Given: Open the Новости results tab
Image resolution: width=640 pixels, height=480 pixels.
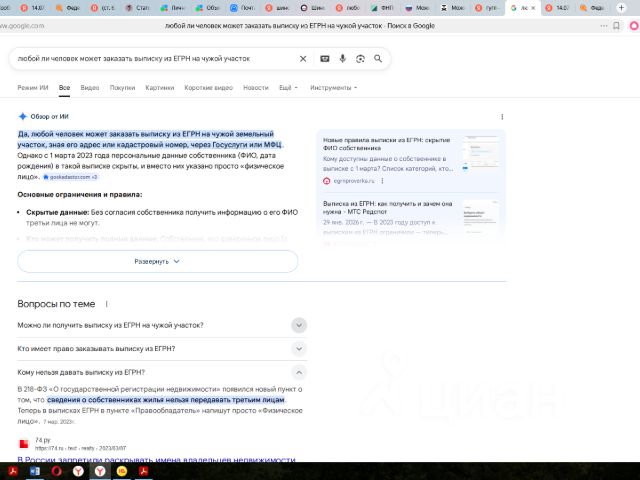Looking at the screenshot, I should click(x=256, y=88).
